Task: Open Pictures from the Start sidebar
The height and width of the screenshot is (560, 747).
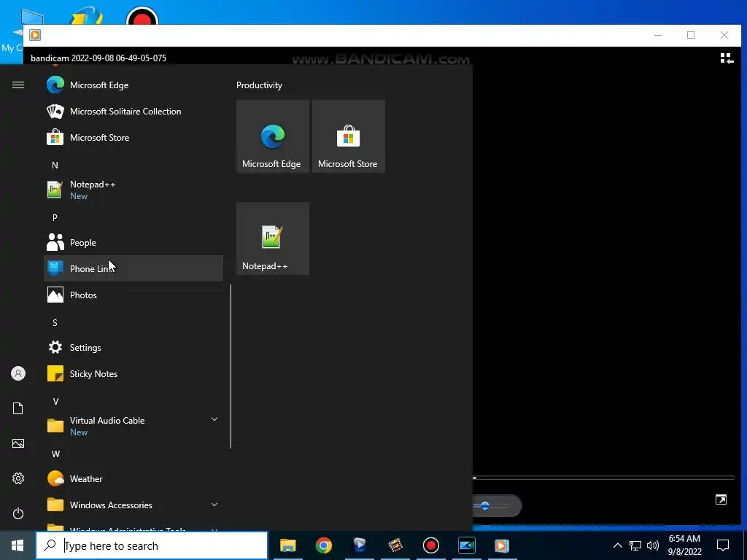Action: (18, 443)
